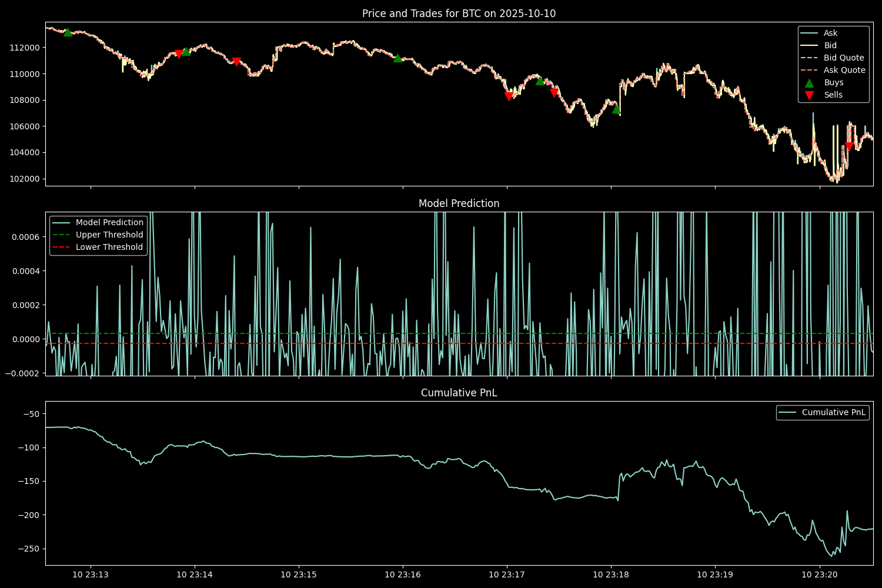Click the red sell marker at 23:17
Image resolution: width=882 pixels, height=588 pixels.
tap(509, 96)
